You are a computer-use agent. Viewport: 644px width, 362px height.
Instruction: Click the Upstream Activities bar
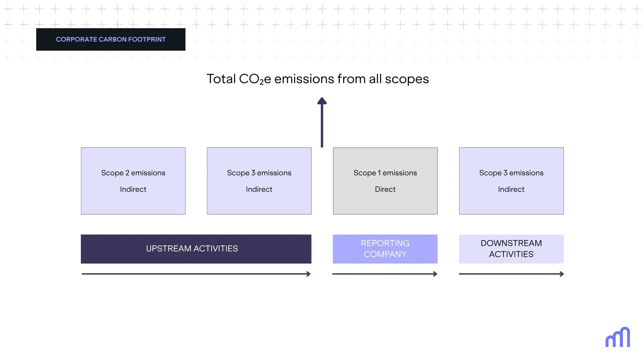pos(196,249)
